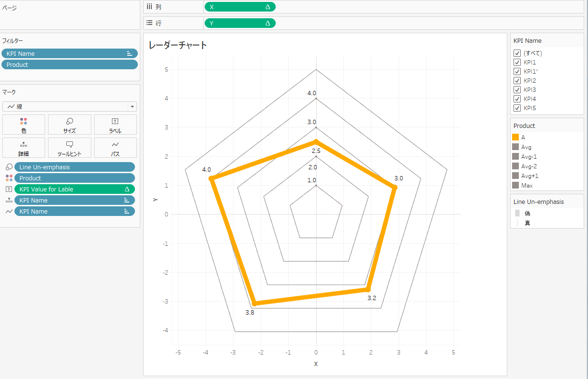Click the サイズ (Size) marks card button
The image size is (588, 379).
[70, 125]
